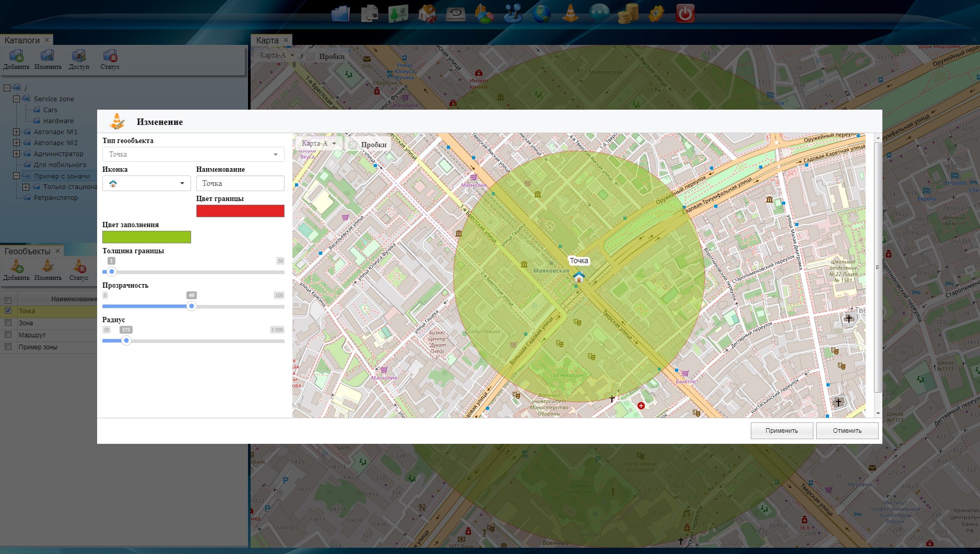Uncheck the Точка geoobject checkbox

[x=8, y=311]
